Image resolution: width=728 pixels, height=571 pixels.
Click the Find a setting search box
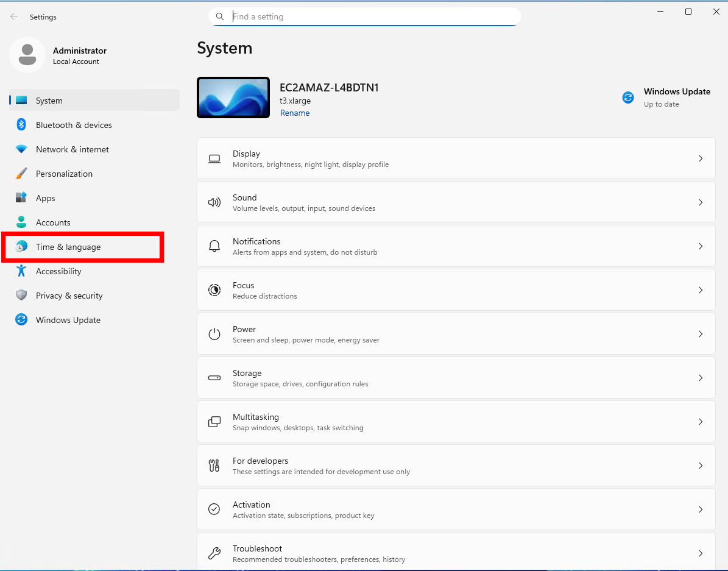click(x=364, y=16)
